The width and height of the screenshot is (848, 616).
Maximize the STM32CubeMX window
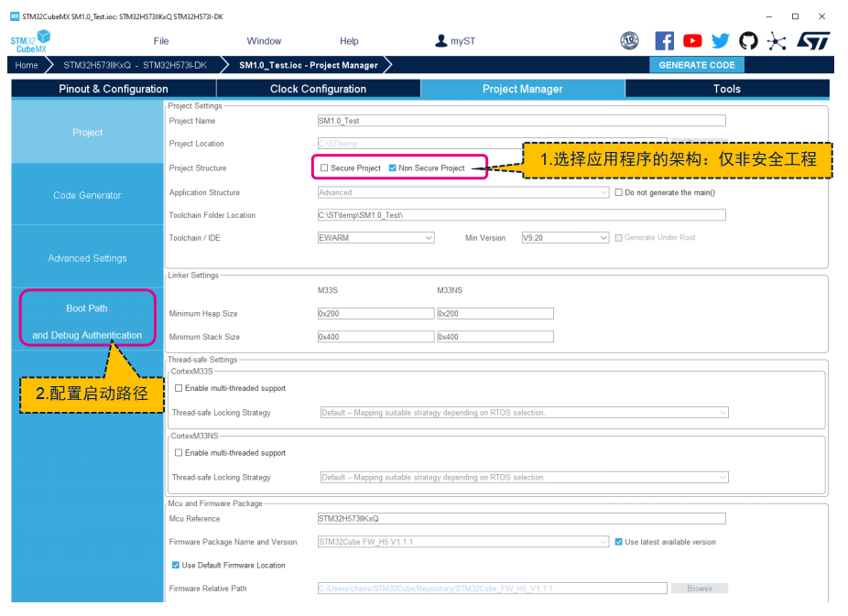(795, 16)
